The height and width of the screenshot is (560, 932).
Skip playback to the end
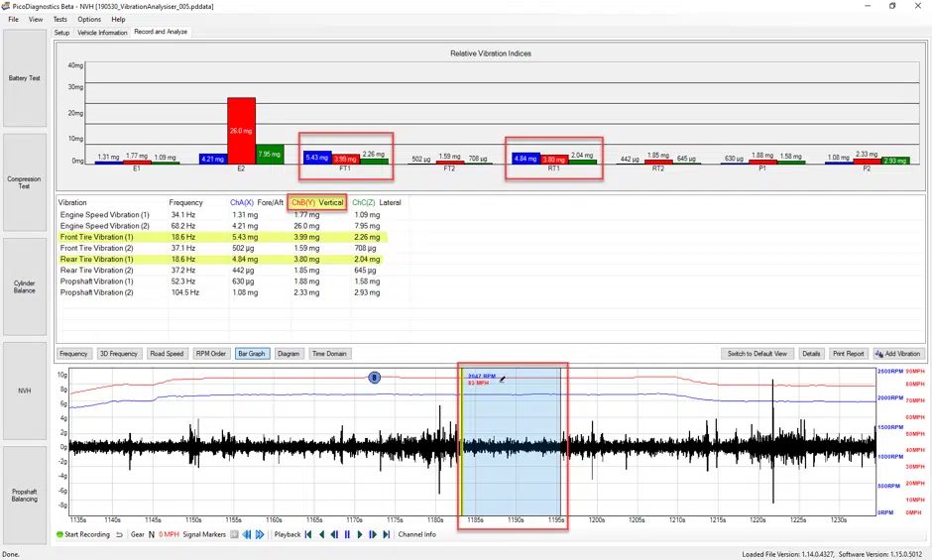[x=387, y=534]
